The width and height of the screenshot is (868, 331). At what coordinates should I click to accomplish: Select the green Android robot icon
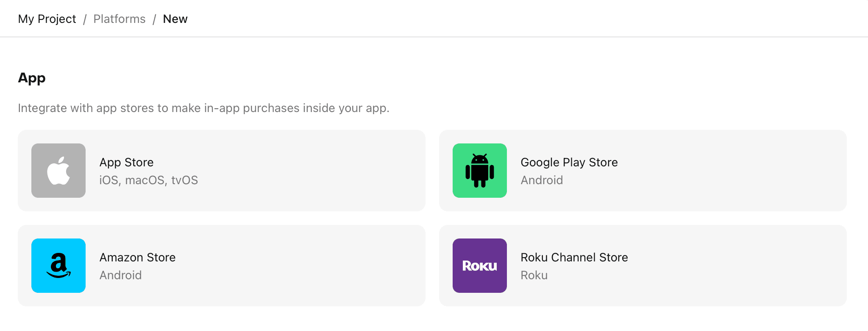(480, 171)
